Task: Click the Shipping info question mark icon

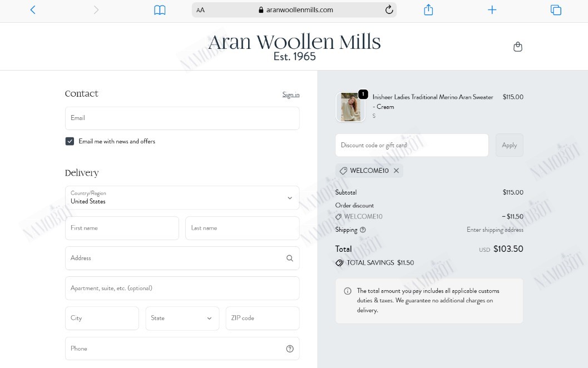Action: click(x=363, y=230)
